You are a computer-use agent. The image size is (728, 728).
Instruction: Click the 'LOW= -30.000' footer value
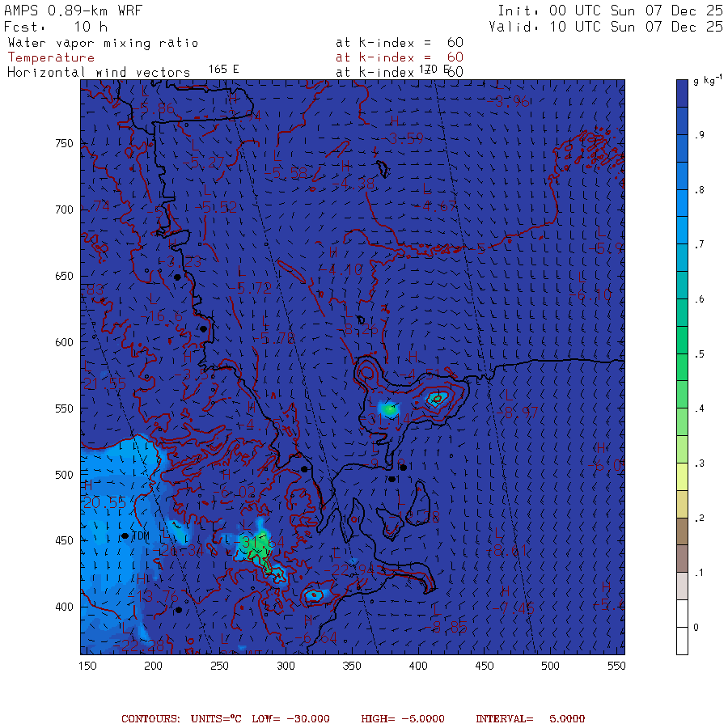point(290,719)
